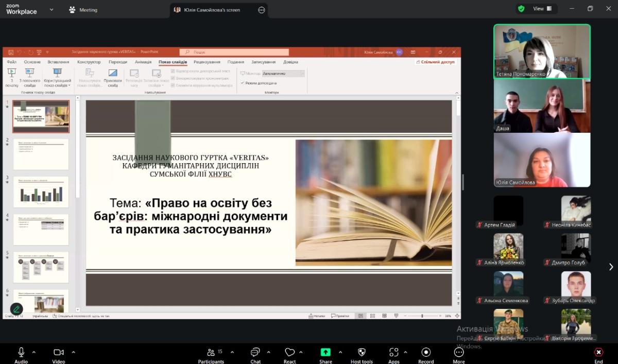Click the React heart icon
The height and width of the screenshot is (364, 618).
289,352
